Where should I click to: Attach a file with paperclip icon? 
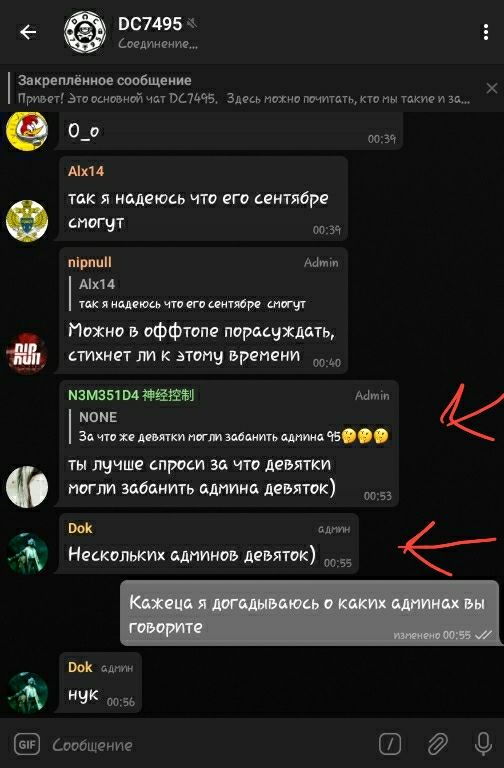pyautogui.click(x=437, y=744)
